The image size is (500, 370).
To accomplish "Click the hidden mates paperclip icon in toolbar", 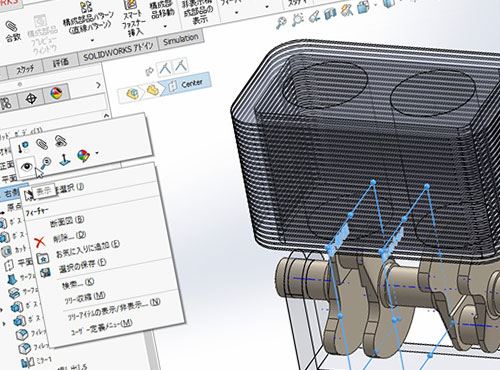I will point(60,141).
